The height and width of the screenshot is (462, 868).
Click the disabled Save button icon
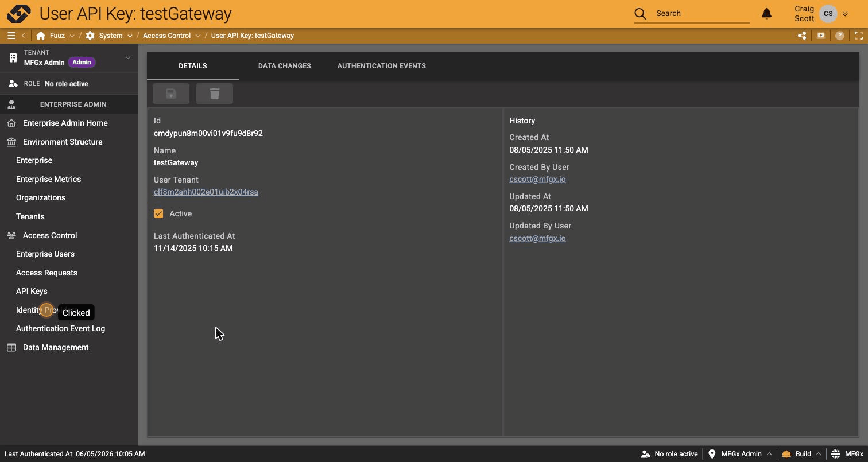click(x=171, y=94)
